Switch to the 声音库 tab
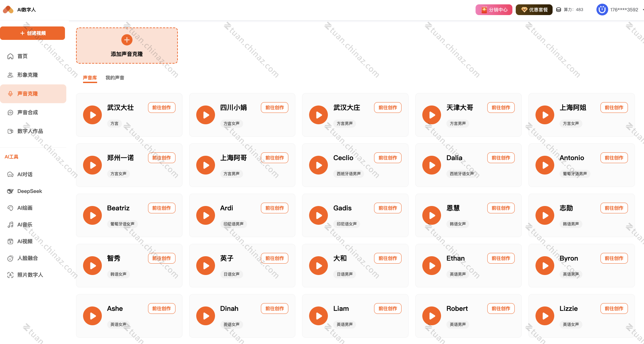 [90, 78]
